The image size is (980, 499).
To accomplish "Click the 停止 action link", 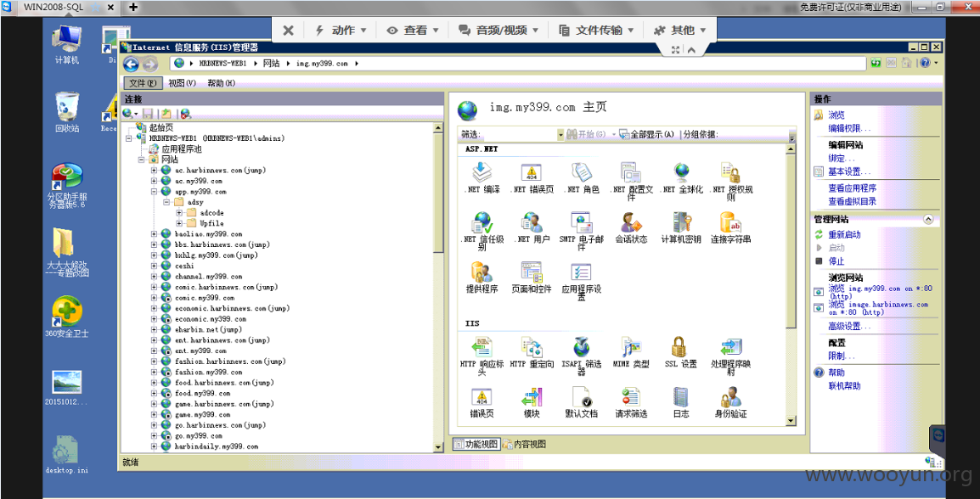I will tap(836, 261).
